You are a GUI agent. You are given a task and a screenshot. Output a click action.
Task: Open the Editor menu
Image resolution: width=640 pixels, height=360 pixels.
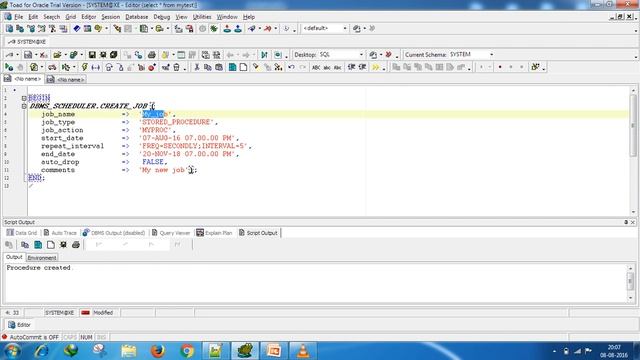pos(89,17)
